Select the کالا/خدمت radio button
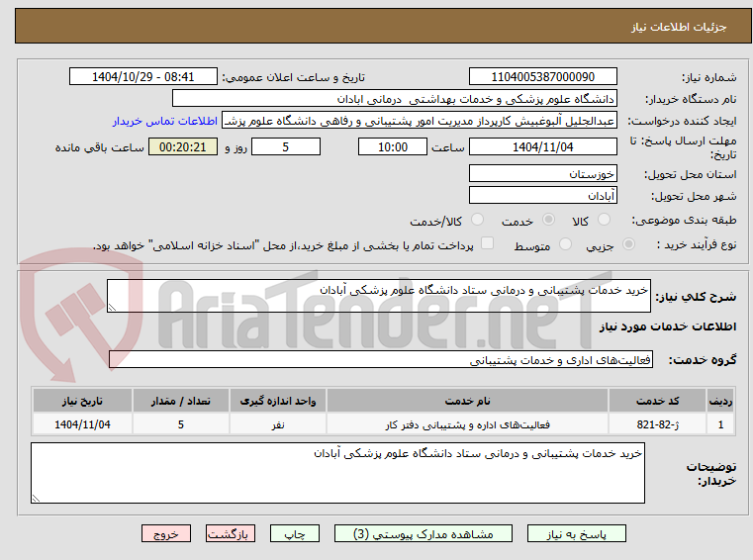 click(x=477, y=220)
